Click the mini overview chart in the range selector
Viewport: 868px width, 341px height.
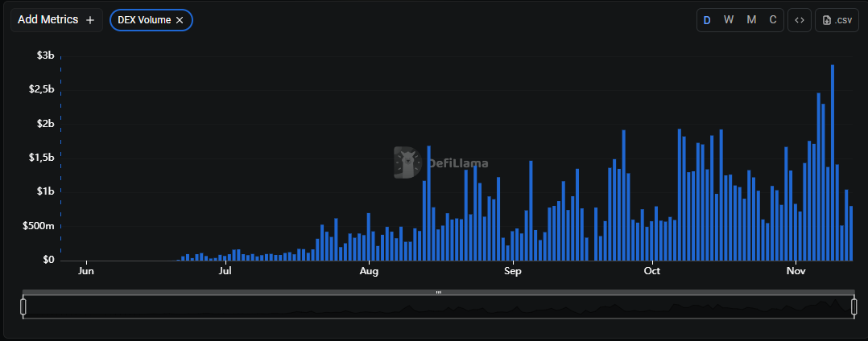pos(439,308)
